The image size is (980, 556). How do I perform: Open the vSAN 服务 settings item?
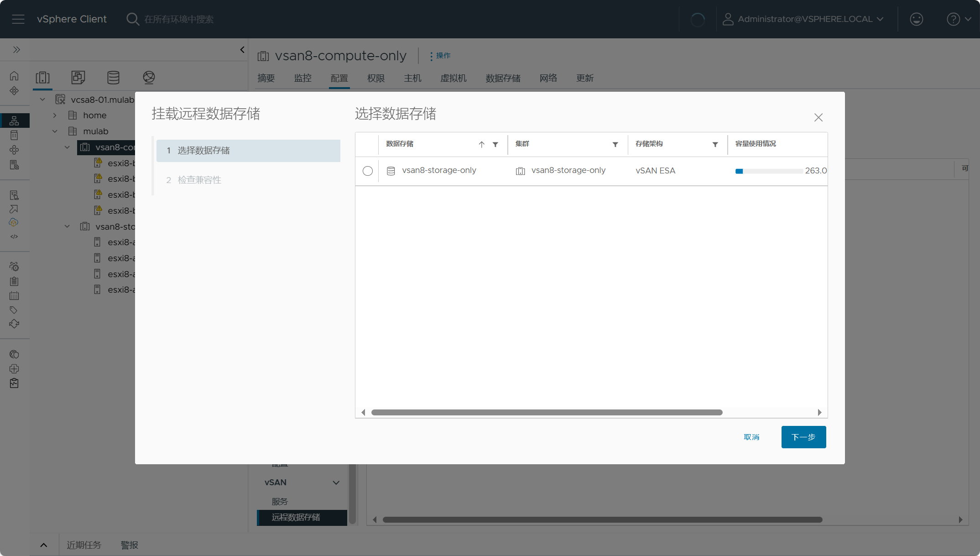point(280,501)
